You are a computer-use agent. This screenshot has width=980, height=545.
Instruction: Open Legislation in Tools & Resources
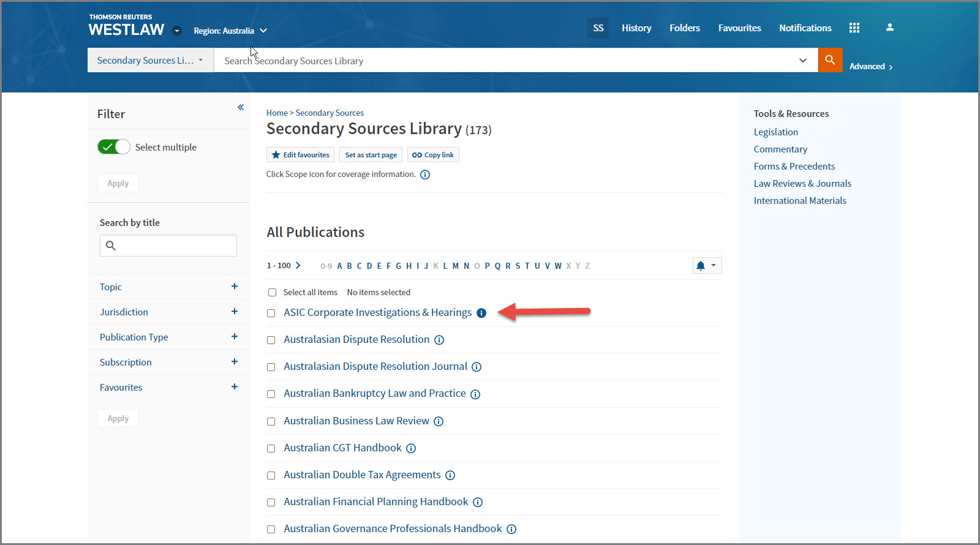[776, 132]
